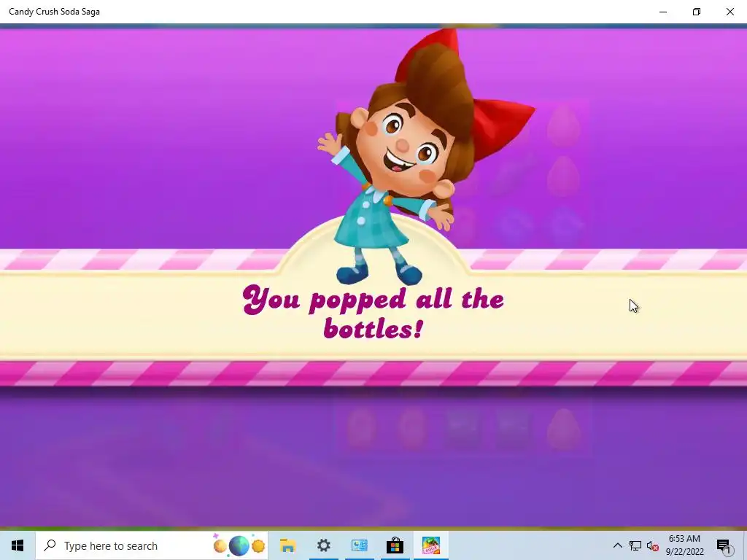Image resolution: width=747 pixels, height=560 pixels.
Task: Open Settings gear in the taskbar
Action: tap(324, 545)
